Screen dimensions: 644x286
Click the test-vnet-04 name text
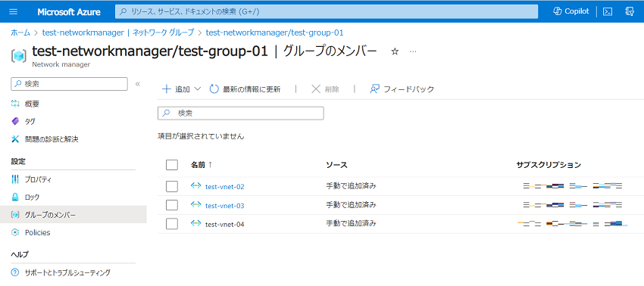coord(225,225)
